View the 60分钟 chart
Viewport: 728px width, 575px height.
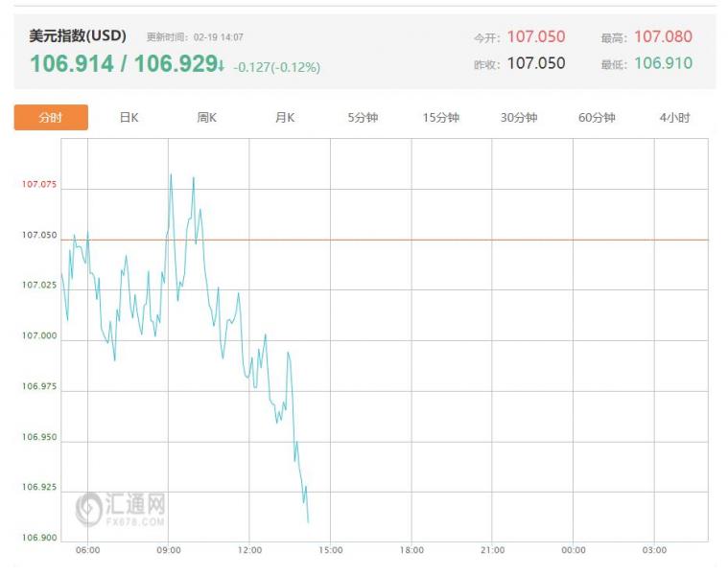pyautogui.click(x=597, y=118)
